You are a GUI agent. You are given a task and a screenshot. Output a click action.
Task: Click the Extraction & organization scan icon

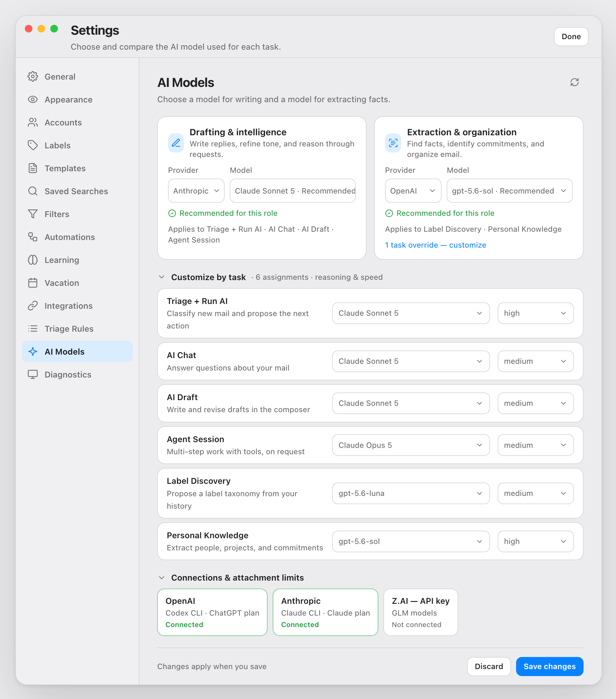point(393,143)
